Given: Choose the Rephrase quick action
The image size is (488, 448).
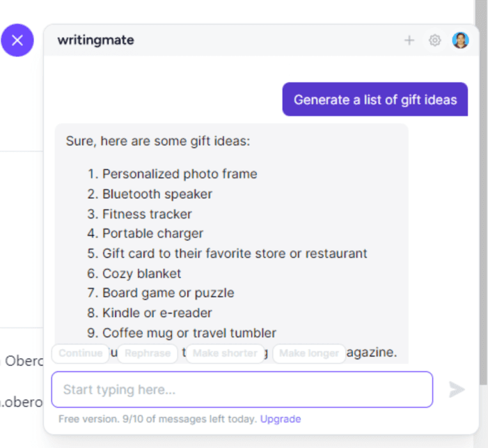Looking at the screenshot, I should pos(147,353).
